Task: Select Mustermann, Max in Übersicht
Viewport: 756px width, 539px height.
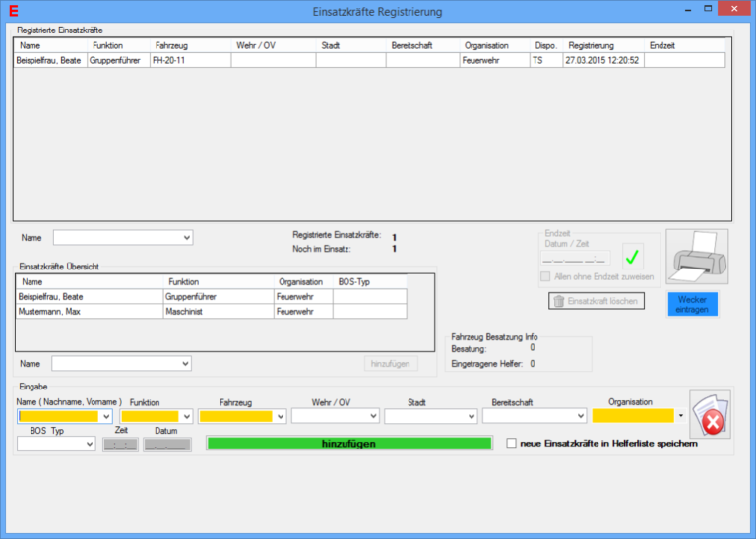Action: pos(90,312)
